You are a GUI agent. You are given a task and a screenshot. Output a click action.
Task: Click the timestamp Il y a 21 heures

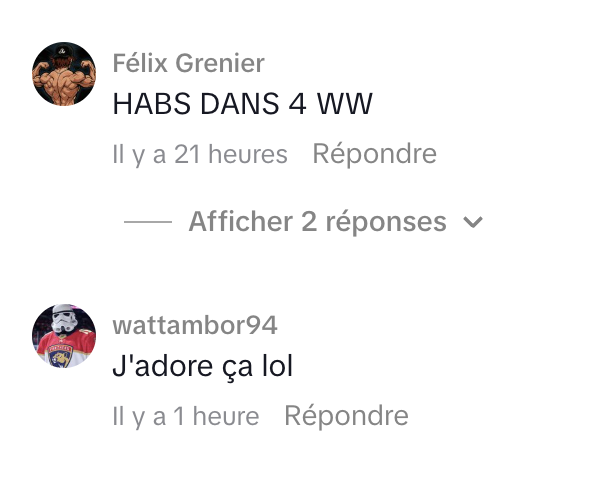tap(200, 154)
